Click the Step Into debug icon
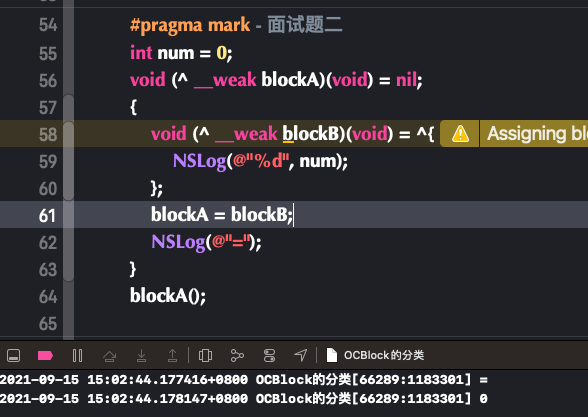This screenshot has height=417, width=588. pyautogui.click(x=141, y=355)
